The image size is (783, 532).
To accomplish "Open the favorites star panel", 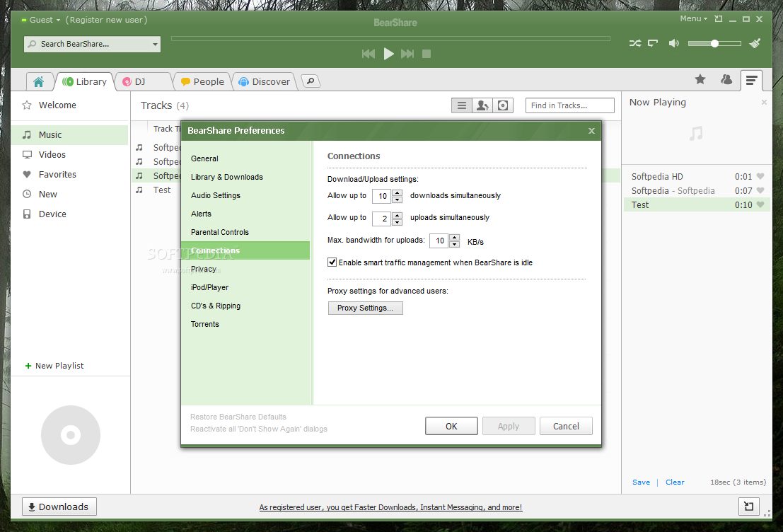I will click(x=700, y=79).
